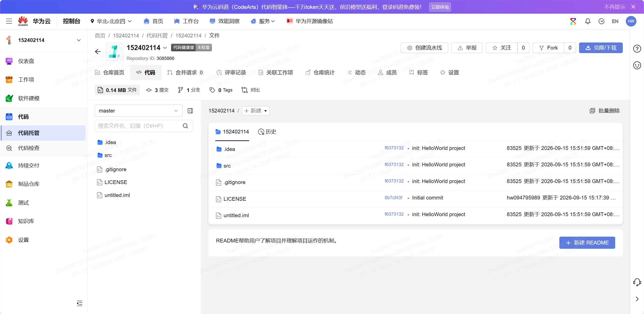Viewport: 644px width, 314px height.
Task: Go back with the left arrow icon
Action: click(x=98, y=52)
